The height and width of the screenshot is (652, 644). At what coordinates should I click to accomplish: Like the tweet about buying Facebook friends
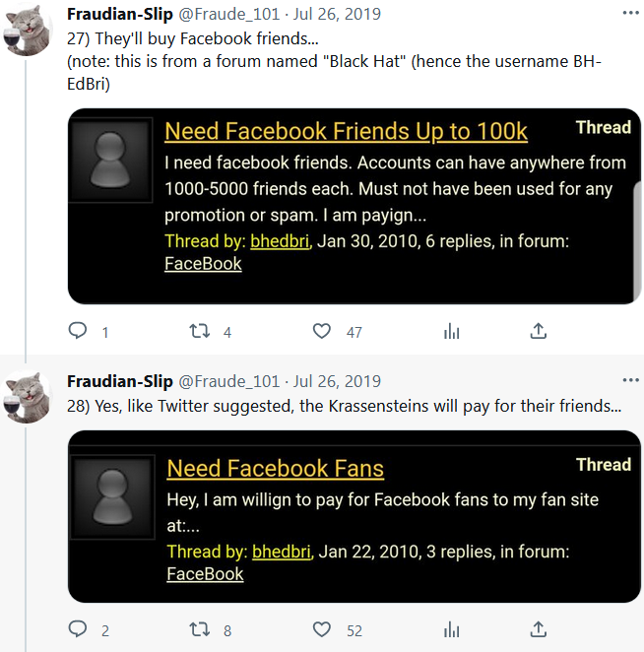pos(322,332)
